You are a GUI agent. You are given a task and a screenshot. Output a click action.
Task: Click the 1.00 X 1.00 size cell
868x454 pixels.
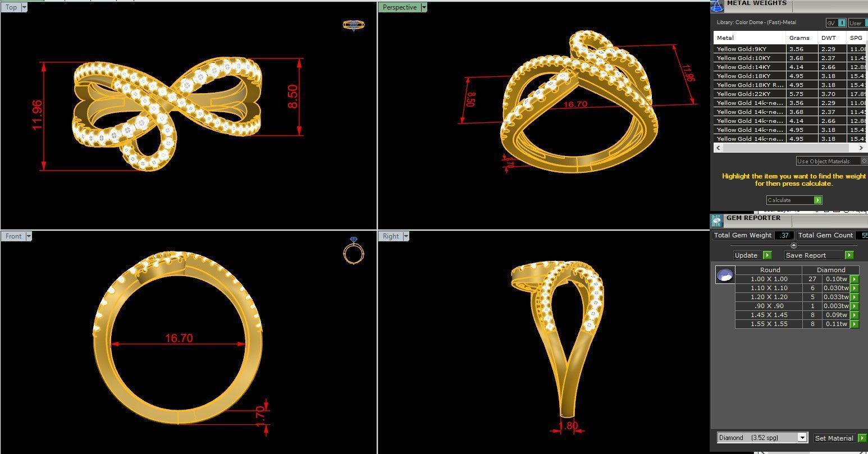tap(769, 279)
